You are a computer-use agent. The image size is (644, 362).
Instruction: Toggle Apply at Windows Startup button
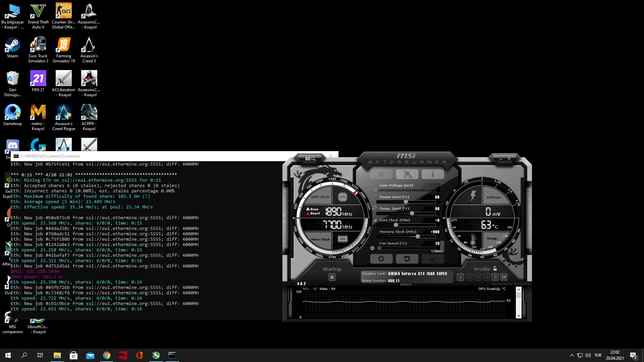(x=332, y=277)
